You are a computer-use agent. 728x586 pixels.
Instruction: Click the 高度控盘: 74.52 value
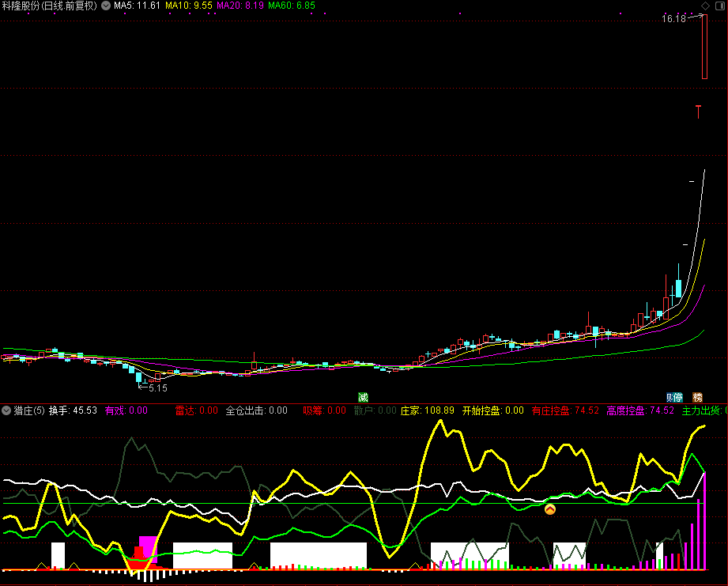640,410
